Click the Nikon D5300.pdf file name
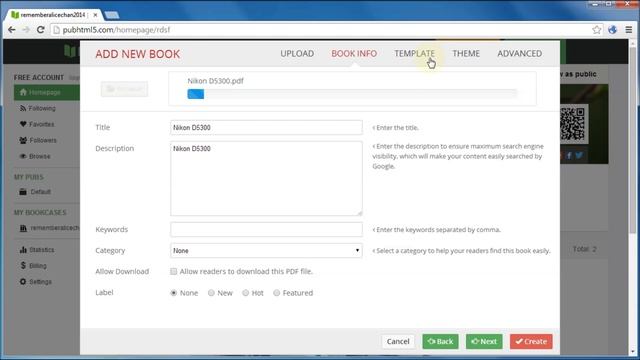The width and height of the screenshot is (640, 360). [216, 81]
